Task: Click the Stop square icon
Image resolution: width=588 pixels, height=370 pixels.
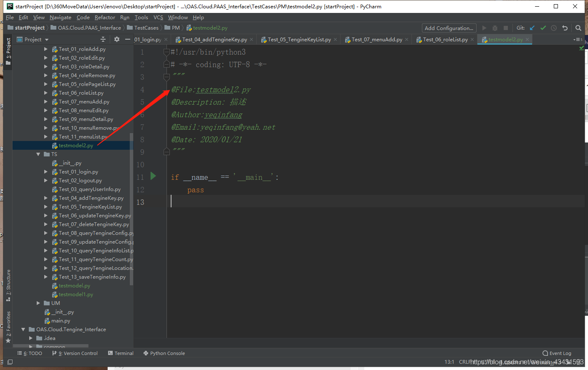Action: (x=506, y=28)
